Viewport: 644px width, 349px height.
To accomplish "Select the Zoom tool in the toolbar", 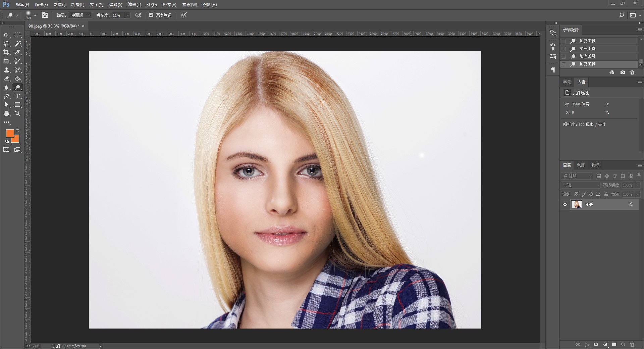I will (17, 113).
